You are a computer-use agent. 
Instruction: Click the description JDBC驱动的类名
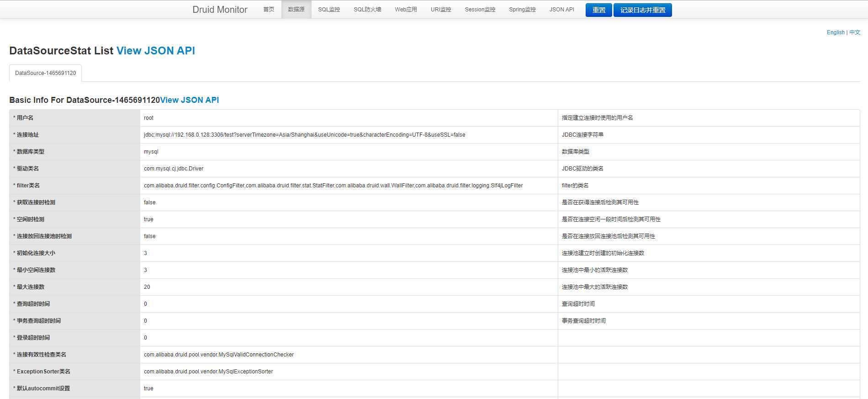click(582, 169)
